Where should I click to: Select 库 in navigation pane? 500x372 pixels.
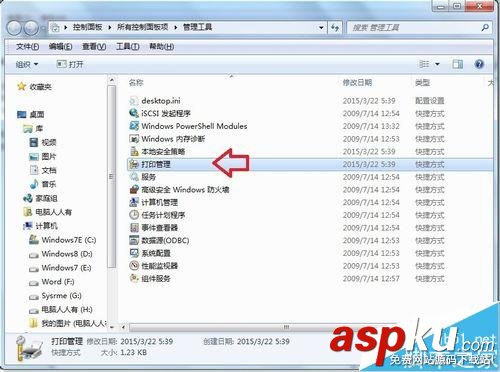point(33,128)
